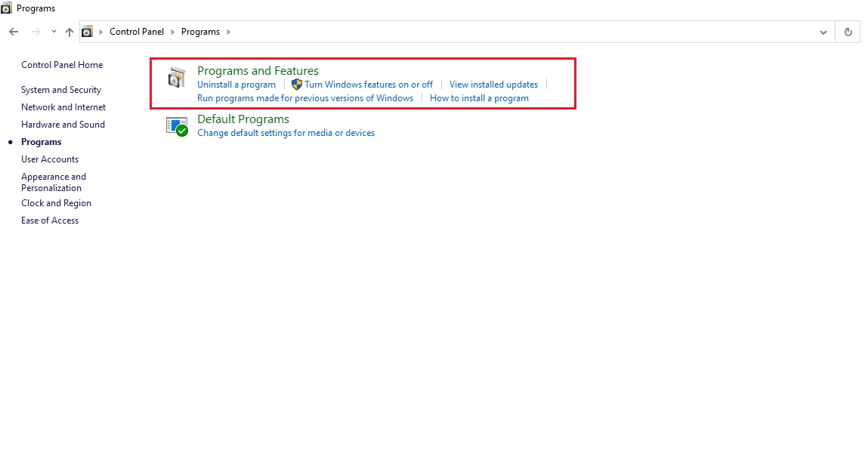Open Appearance and Personalization category
The width and height of the screenshot is (868, 469).
54,182
